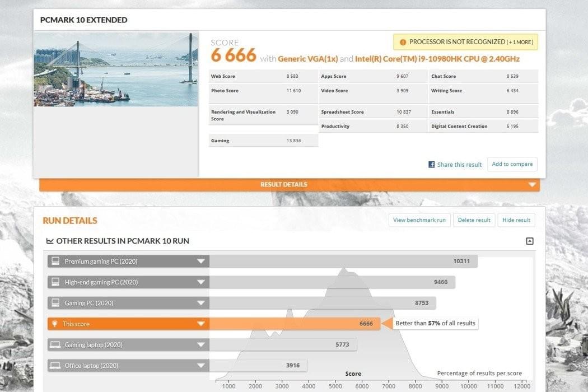The image size is (588, 392).
Task: Click the Spreadsheet Score value 10 837
Action: coord(404,112)
